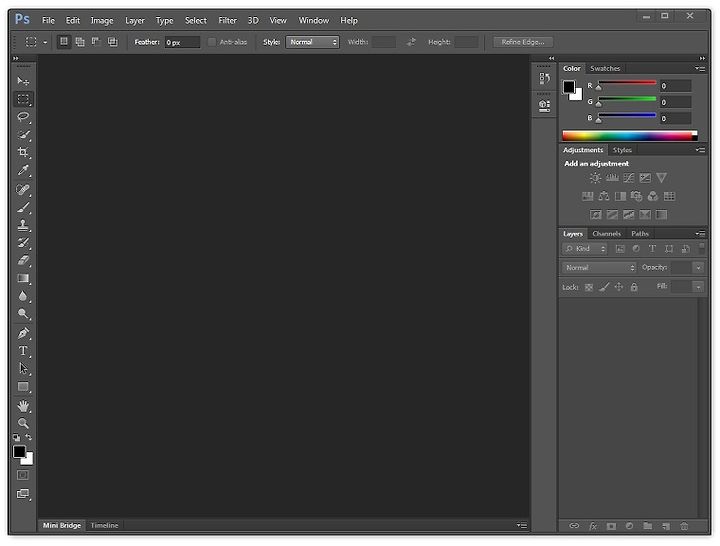
Task: Select the Quick Selection tool
Action: [x=23, y=135]
